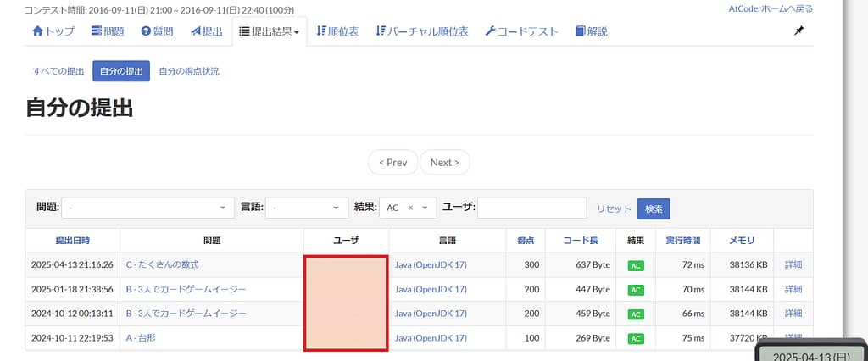Click the 2025-04-13 21:16:26 timestamp cell
The height and width of the screenshot is (361, 868).
pyautogui.click(x=72, y=264)
